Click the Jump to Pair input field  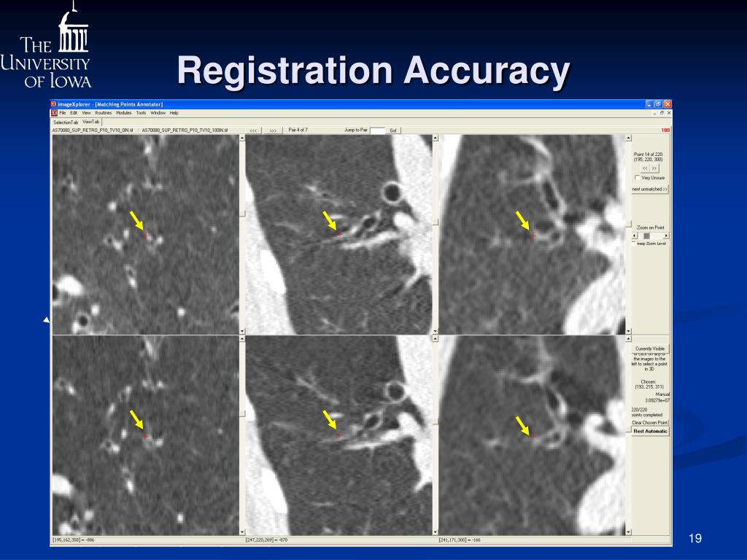click(377, 131)
